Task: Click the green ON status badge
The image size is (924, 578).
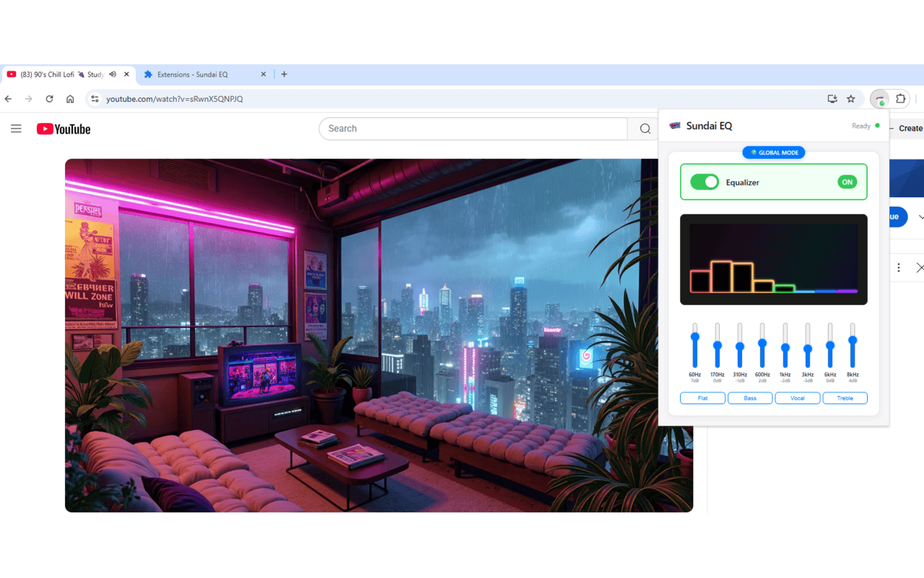Action: point(847,182)
